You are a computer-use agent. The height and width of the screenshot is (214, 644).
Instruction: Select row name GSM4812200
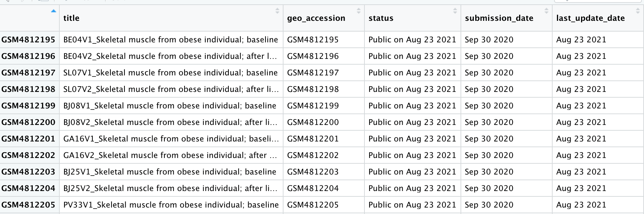28,122
